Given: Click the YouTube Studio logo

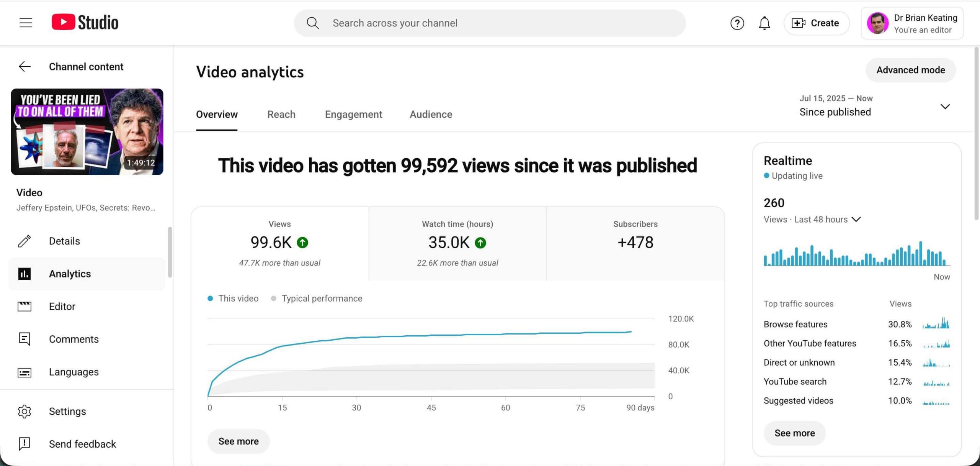Looking at the screenshot, I should tap(85, 22).
